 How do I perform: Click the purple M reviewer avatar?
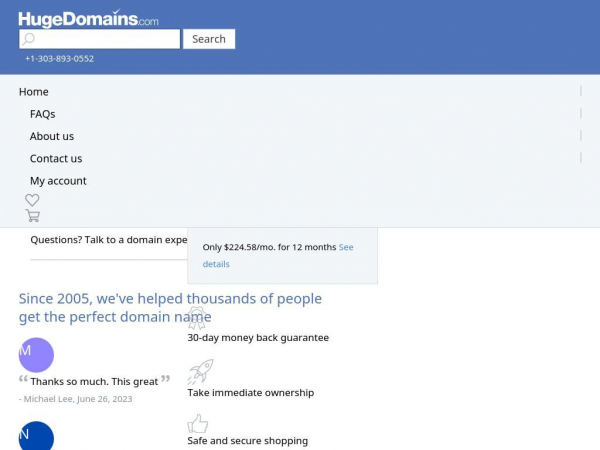(x=36, y=355)
